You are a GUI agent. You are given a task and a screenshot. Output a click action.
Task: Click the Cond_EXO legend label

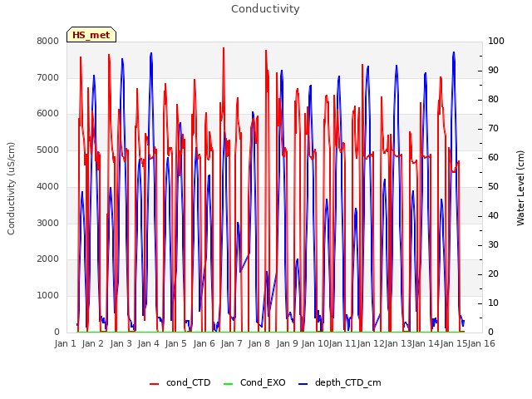(x=263, y=382)
